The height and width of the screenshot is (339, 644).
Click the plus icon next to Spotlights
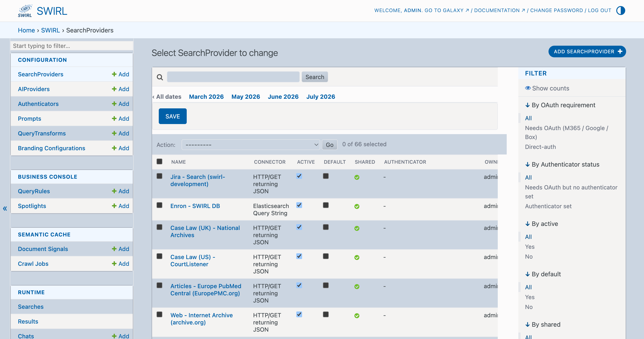(x=114, y=206)
